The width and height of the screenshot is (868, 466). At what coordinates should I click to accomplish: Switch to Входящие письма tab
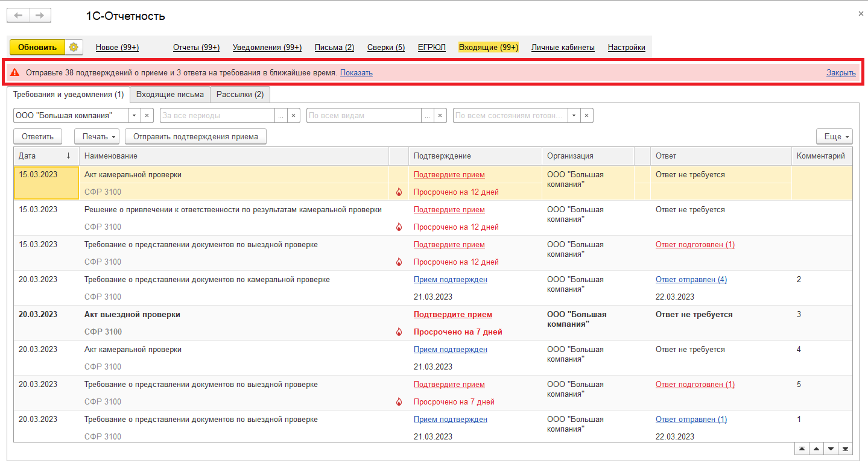point(170,94)
